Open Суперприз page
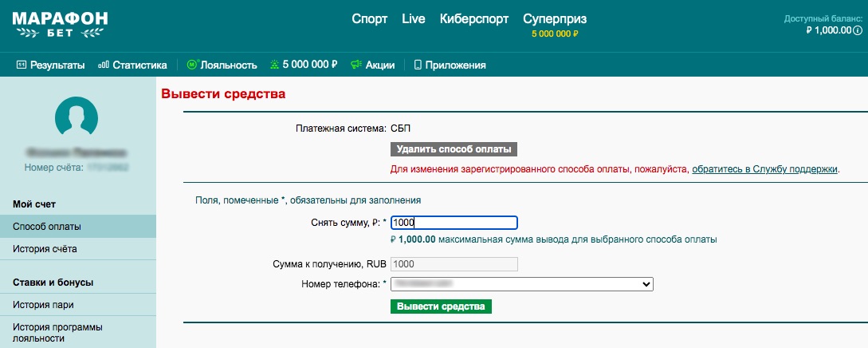 click(x=555, y=19)
